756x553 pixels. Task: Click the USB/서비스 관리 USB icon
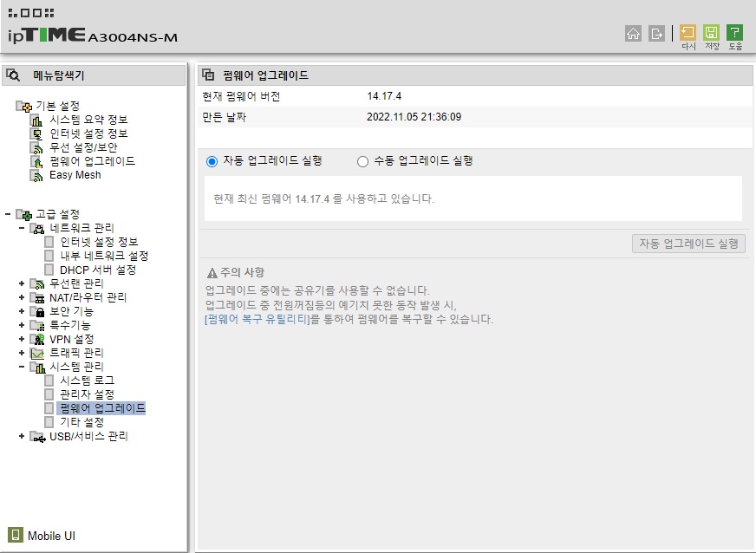pos(37,437)
